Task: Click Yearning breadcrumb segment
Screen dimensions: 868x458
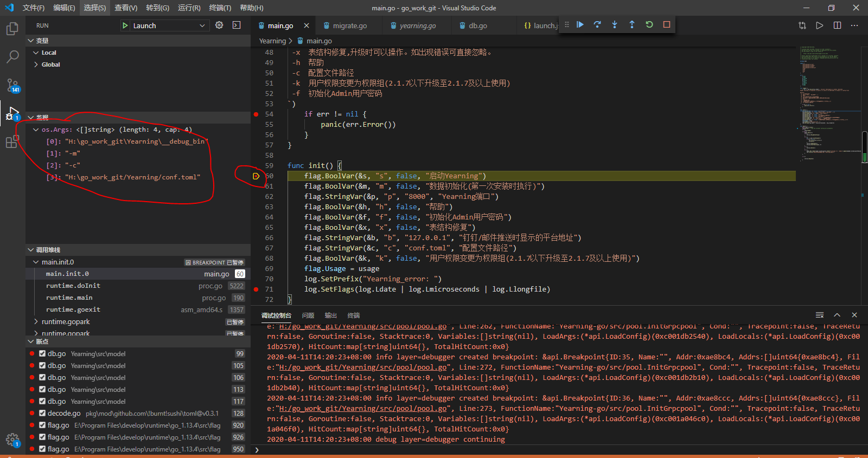Action: click(x=272, y=41)
